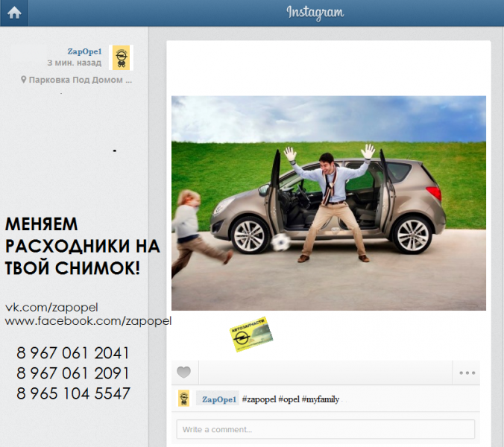Click phone number 8 967 061 2041
Screen dimensions: 504x447
coord(73,353)
